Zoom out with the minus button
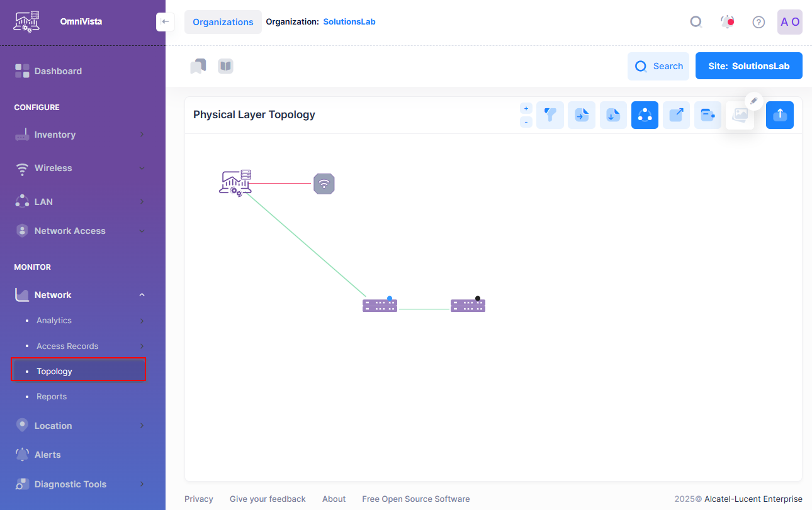The image size is (812, 510). [x=526, y=122]
